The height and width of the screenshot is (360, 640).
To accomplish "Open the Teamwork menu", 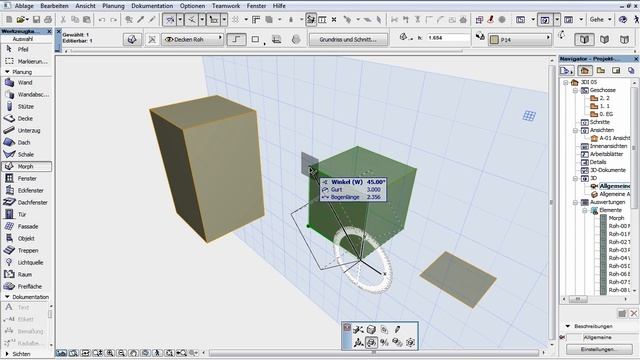I will pos(226,6).
